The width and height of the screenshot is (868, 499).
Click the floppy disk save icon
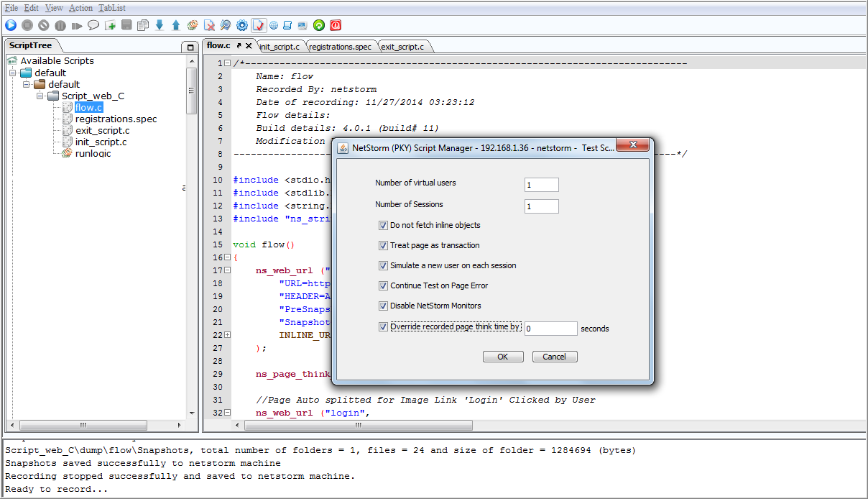(126, 25)
